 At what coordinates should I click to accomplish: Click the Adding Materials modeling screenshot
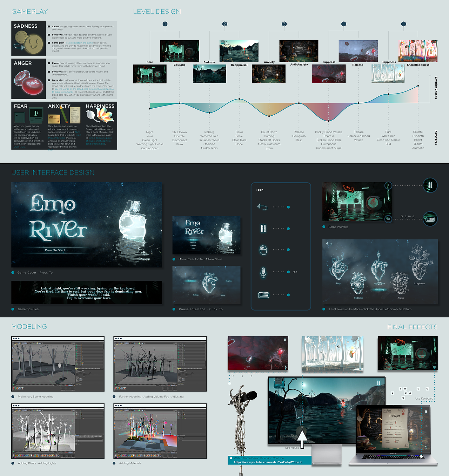coord(160,431)
